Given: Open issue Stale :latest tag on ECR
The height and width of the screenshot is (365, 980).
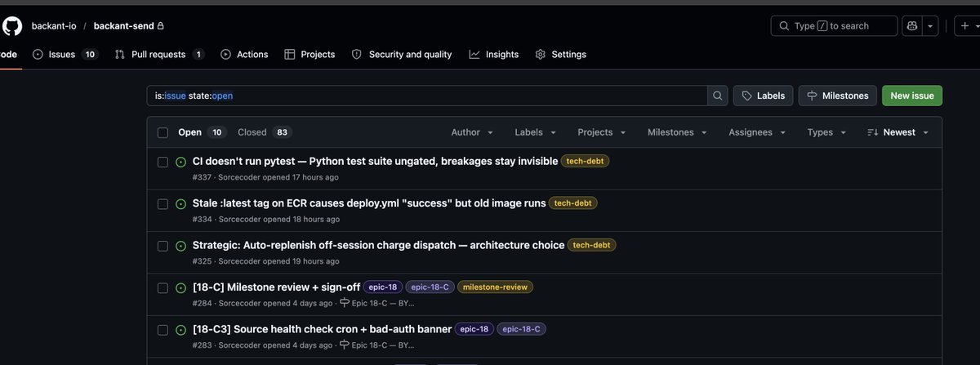Looking at the screenshot, I should (x=369, y=203).
